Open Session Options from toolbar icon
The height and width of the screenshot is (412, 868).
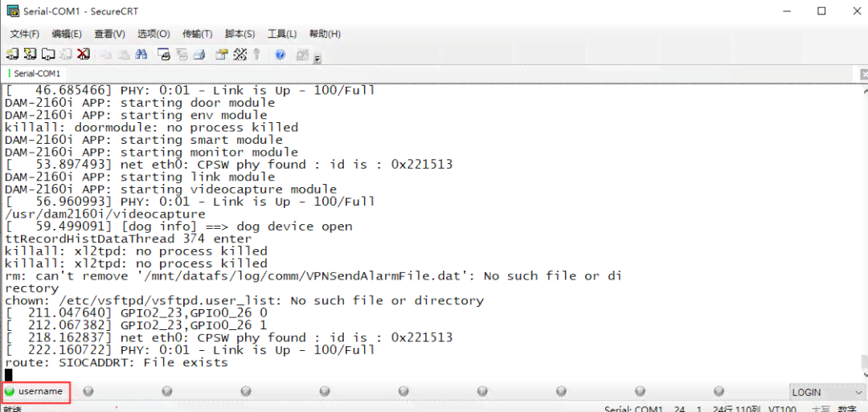[x=222, y=54]
